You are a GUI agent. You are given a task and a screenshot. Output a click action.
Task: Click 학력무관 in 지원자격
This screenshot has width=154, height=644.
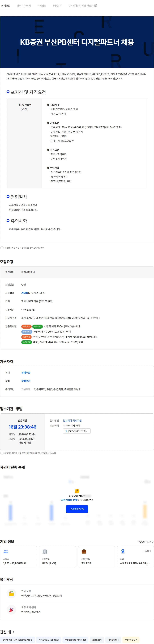pyautogui.click(x=26, y=381)
